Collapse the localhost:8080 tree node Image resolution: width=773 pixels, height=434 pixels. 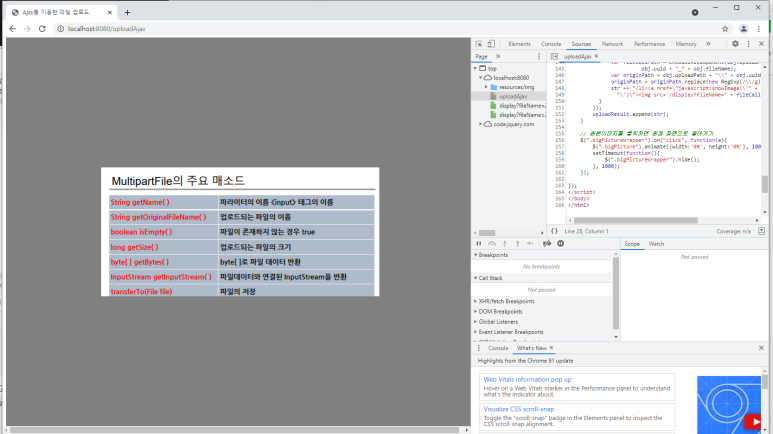tap(481, 78)
